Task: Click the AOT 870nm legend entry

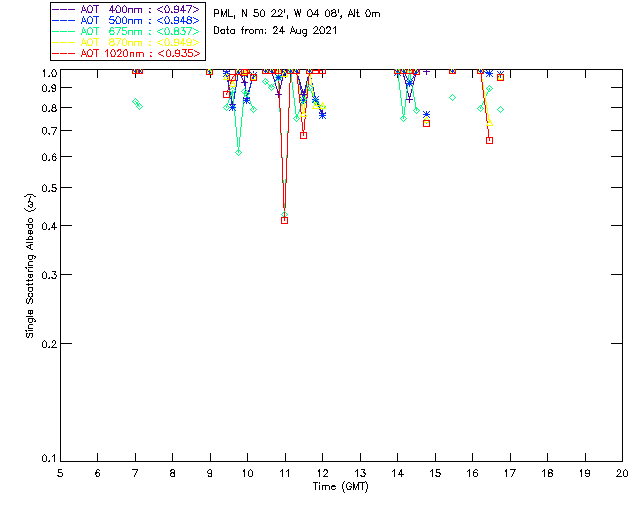Action: coord(127,42)
